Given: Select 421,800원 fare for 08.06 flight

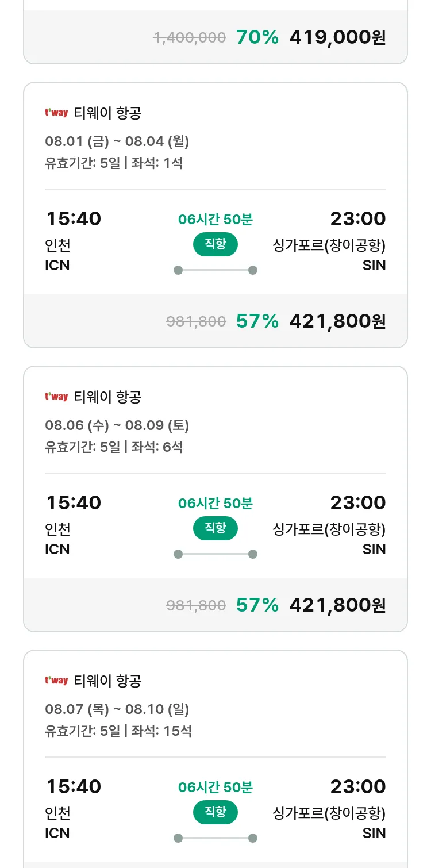Looking at the screenshot, I should coord(337,605).
